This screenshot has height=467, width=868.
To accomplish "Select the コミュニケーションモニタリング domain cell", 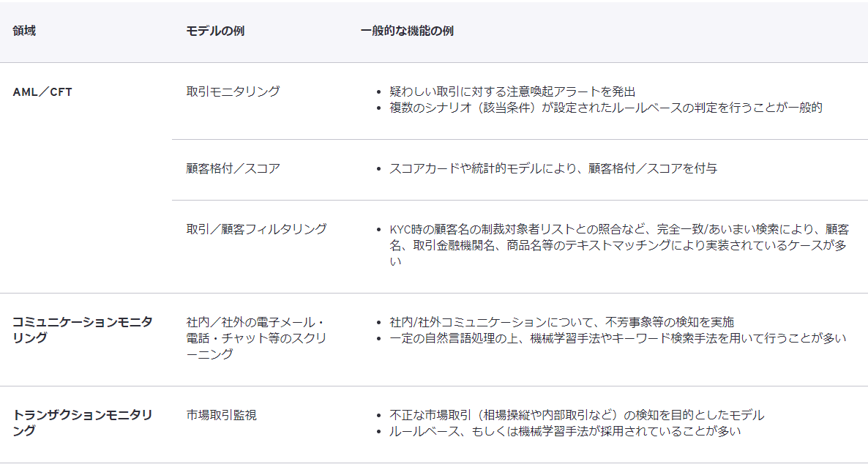I will click(82, 329).
